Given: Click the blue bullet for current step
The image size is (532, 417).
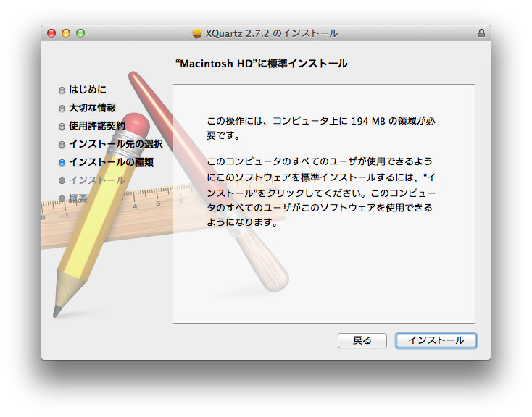Looking at the screenshot, I should point(62,162).
